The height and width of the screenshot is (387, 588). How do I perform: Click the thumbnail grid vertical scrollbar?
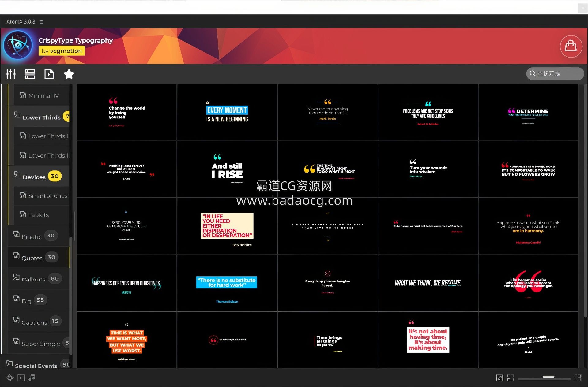(586, 201)
